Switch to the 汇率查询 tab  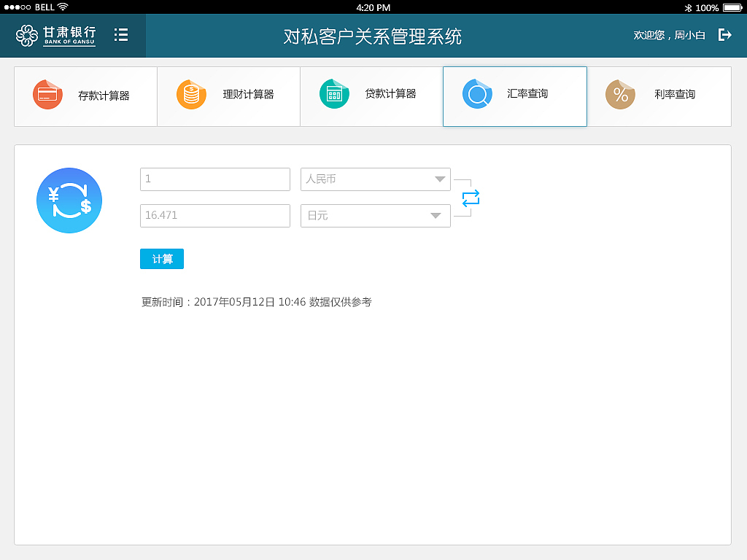click(x=514, y=96)
